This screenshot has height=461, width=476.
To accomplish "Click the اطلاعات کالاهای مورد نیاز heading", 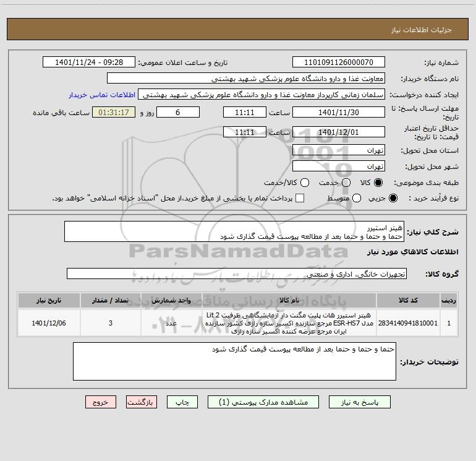I will coord(412,252).
